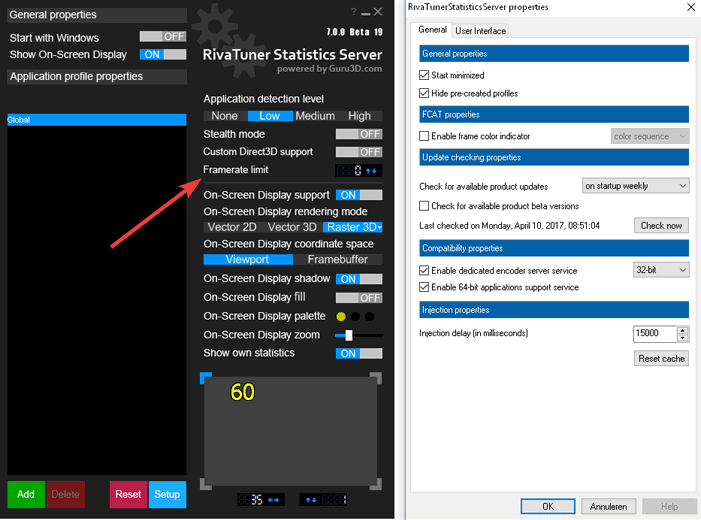Open the color sequence dropdown
The height and width of the screenshot is (520, 701).
pos(650,136)
